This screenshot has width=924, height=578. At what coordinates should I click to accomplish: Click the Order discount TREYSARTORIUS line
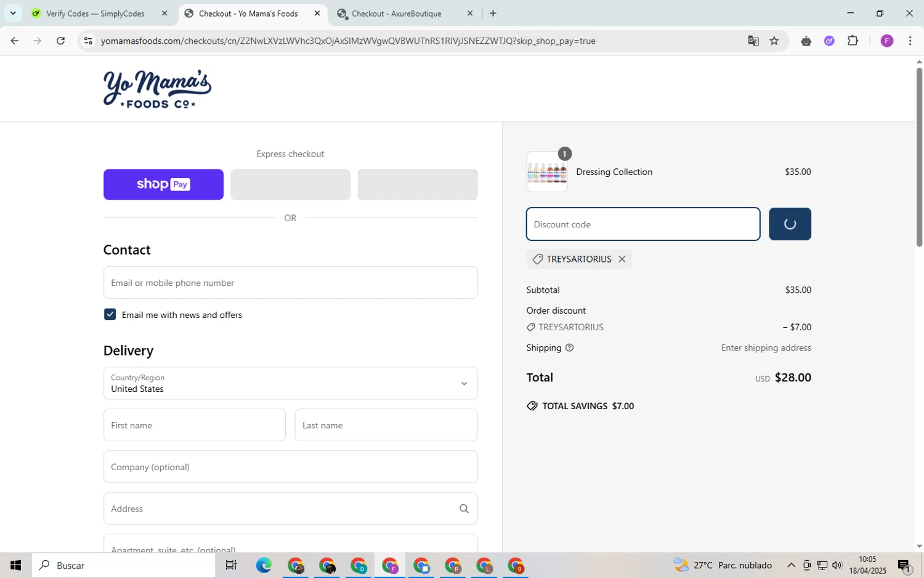pos(668,327)
